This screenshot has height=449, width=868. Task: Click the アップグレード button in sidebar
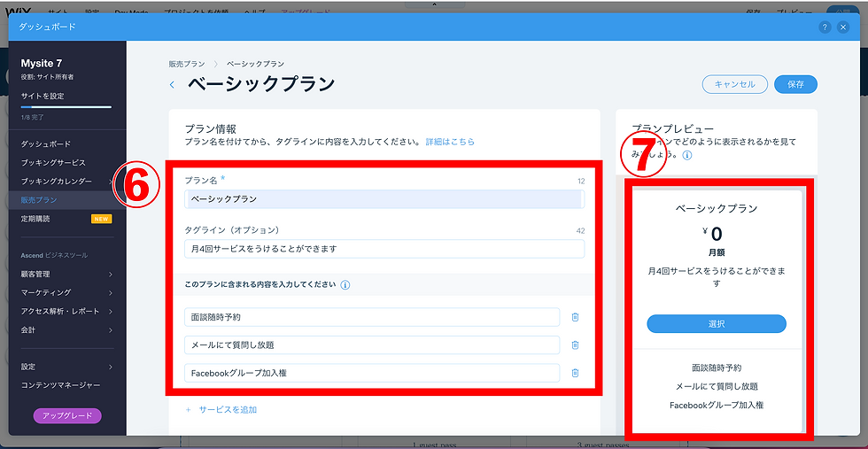(x=67, y=415)
